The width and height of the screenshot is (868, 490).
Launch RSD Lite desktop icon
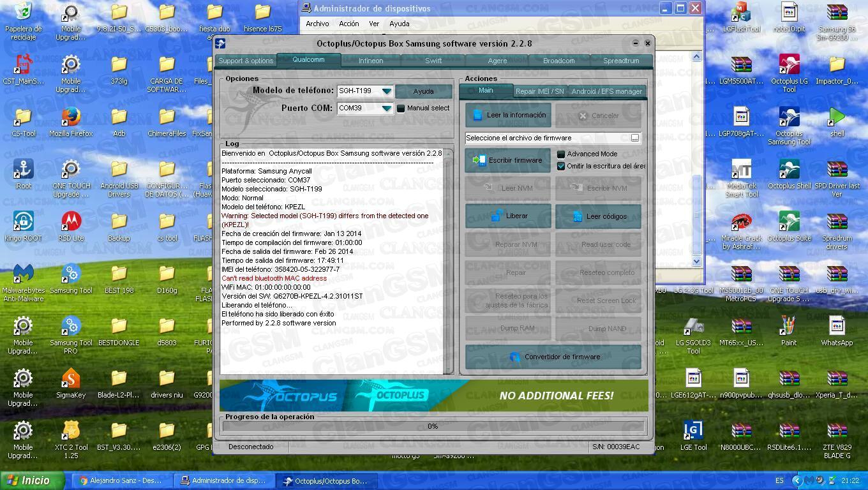(x=71, y=226)
